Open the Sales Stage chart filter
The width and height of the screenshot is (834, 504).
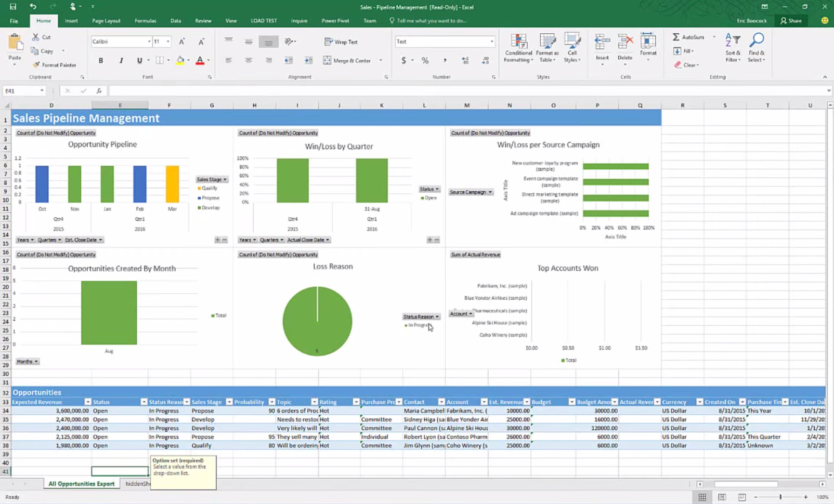pyautogui.click(x=211, y=179)
